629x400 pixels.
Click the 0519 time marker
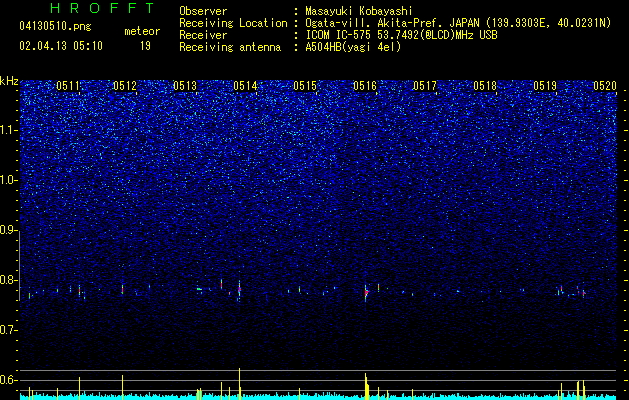(x=545, y=86)
